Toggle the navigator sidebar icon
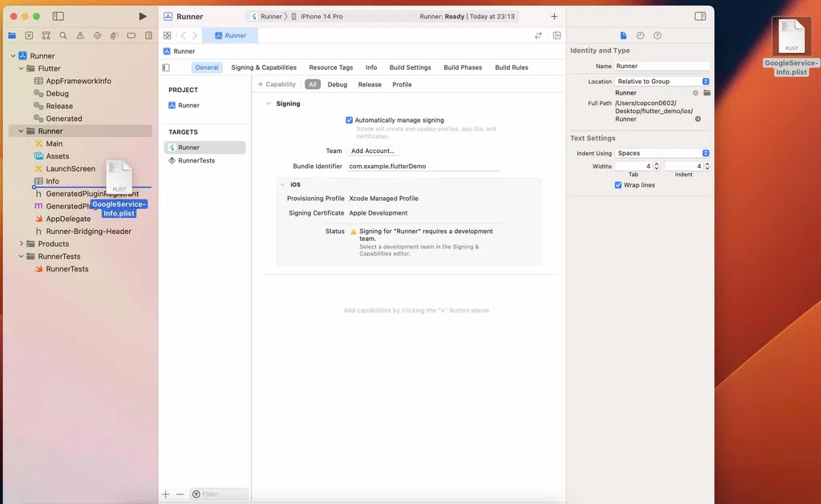This screenshot has width=821, height=504. [58, 16]
